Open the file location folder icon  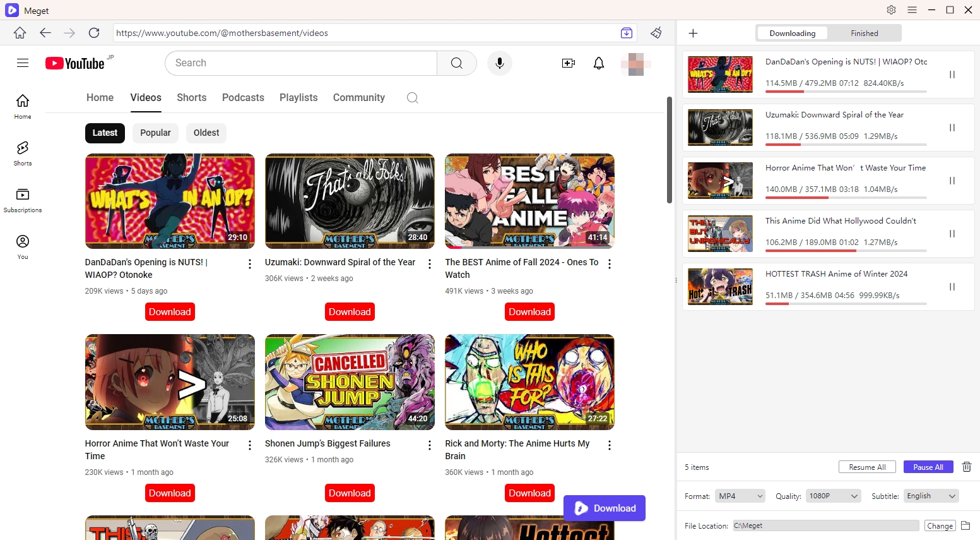click(x=965, y=525)
